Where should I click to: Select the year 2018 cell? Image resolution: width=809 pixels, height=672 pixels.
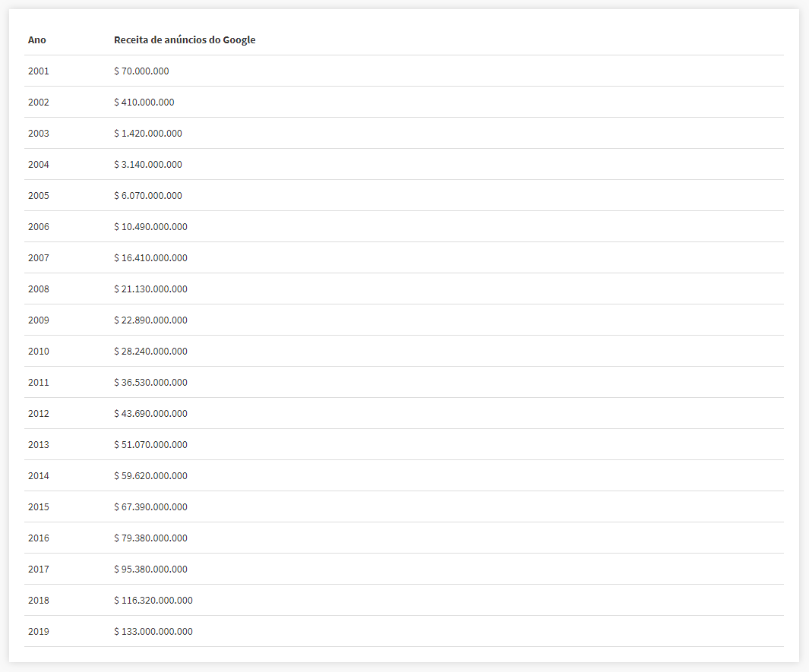[x=39, y=600]
